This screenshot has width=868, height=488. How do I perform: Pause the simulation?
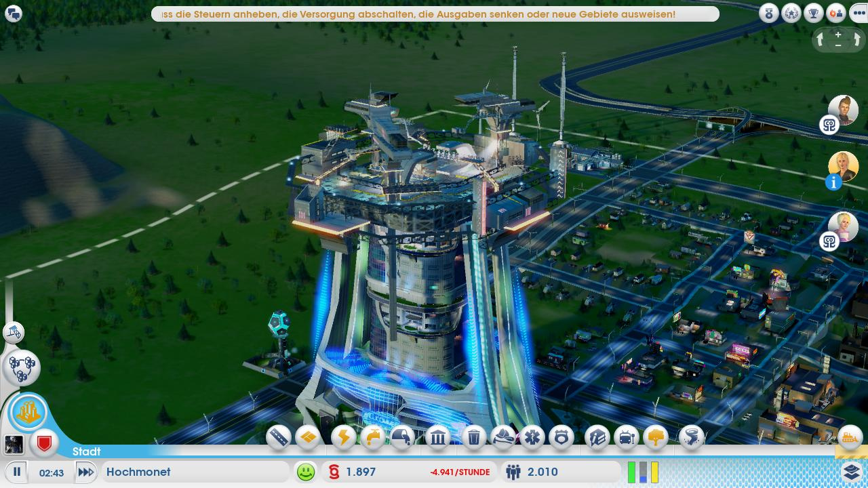(x=17, y=472)
